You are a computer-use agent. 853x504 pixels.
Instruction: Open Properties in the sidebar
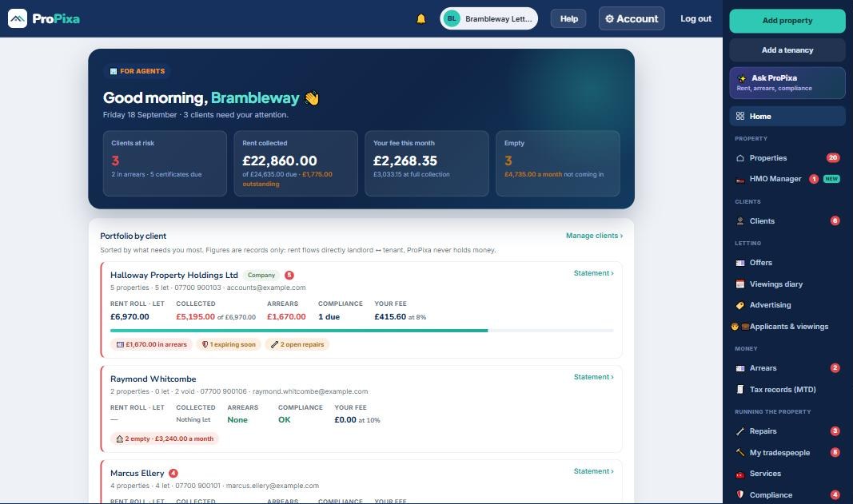pos(787,157)
